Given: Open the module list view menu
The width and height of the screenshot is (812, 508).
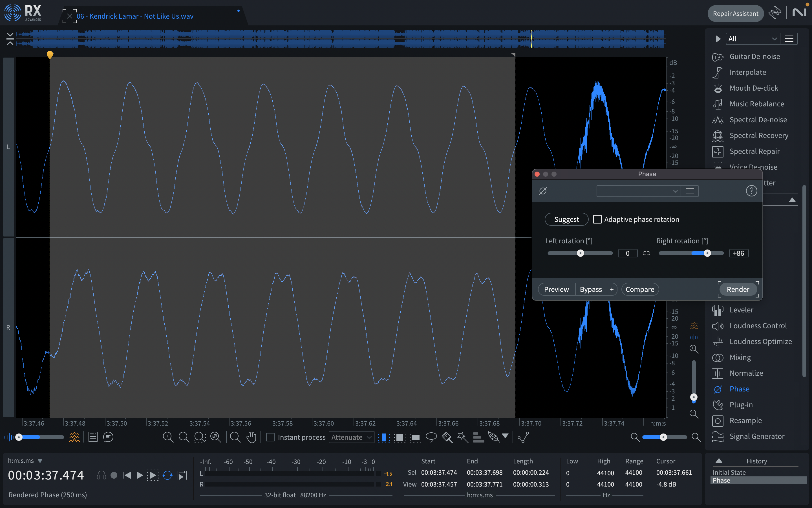Looking at the screenshot, I should tap(789, 39).
